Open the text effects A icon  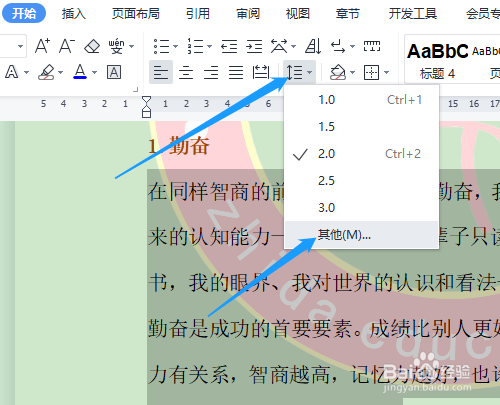[12, 72]
